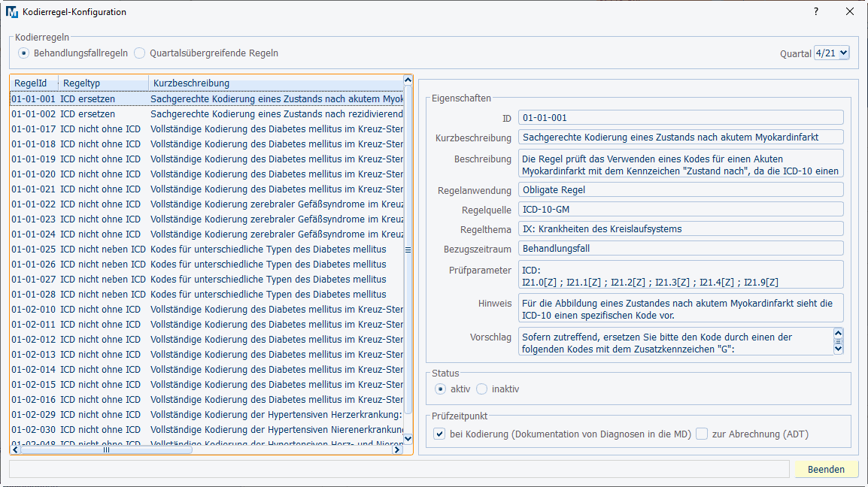
Task: Click the help question mark in title bar
Action: point(815,12)
